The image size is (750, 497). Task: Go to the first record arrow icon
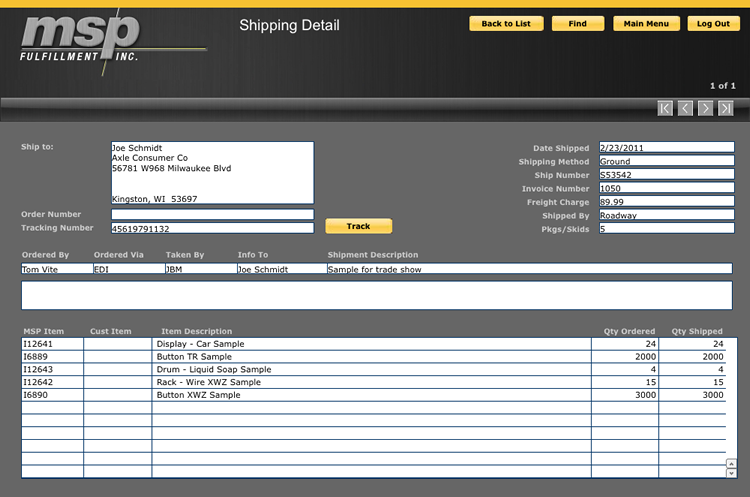pos(665,108)
